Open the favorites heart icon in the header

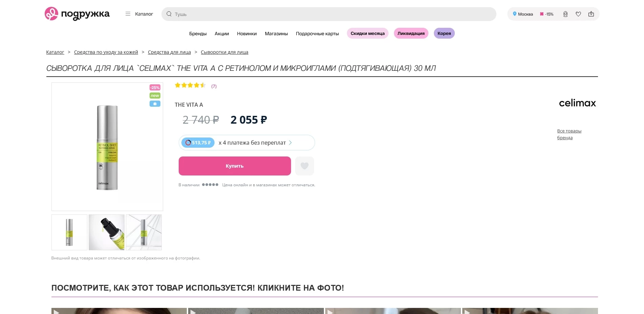tap(578, 14)
